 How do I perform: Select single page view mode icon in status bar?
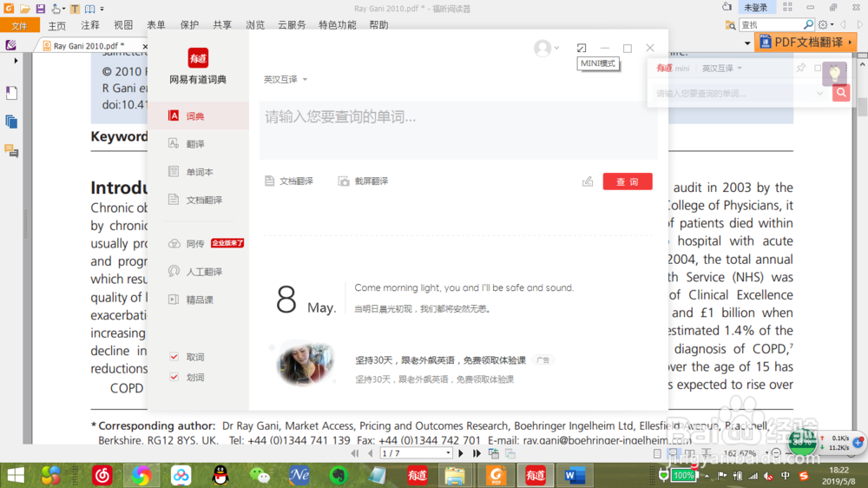coord(657,453)
